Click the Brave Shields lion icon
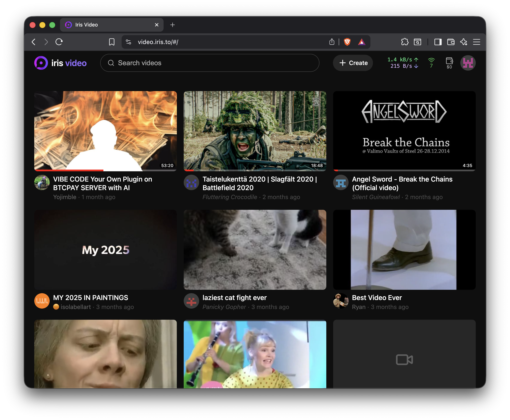Image resolution: width=510 pixels, height=420 pixels. coord(347,42)
